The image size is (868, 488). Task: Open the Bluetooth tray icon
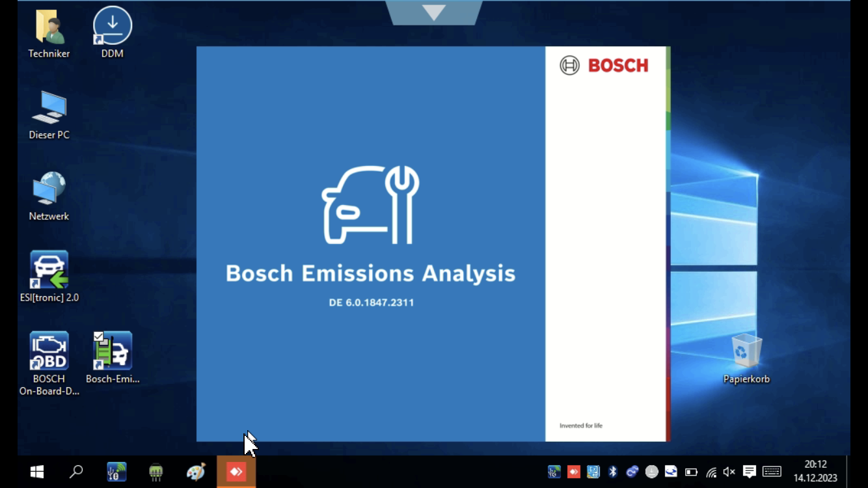click(x=612, y=472)
